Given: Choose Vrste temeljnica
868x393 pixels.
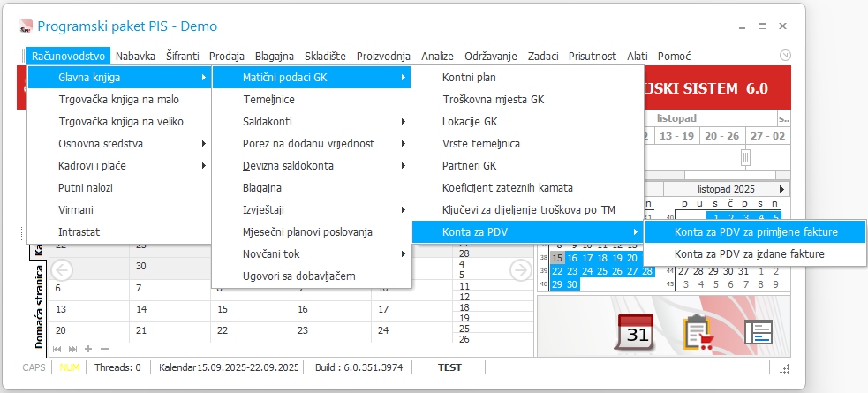Looking at the screenshot, I should pyautogui.click(x=527, y=144).
